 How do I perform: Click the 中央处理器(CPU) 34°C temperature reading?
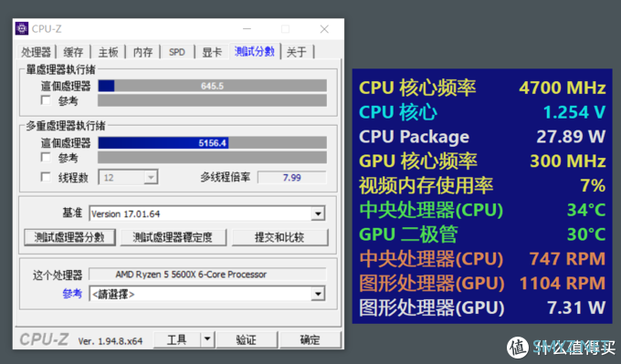tap(482, 210)
